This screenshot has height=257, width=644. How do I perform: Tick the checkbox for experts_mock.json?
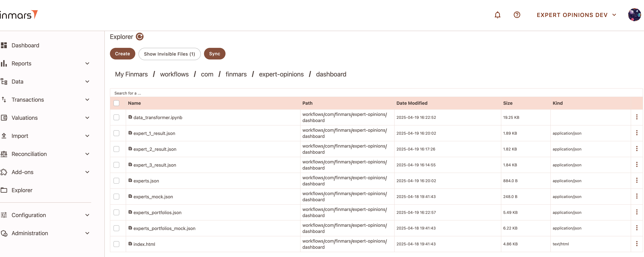point(117,197)
